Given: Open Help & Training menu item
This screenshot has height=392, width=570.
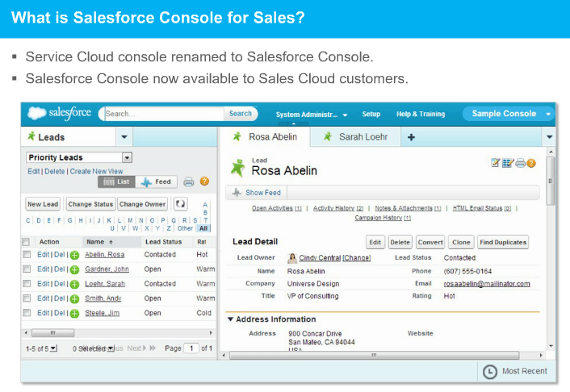Looking at the screenshot, I should point(420,114).
